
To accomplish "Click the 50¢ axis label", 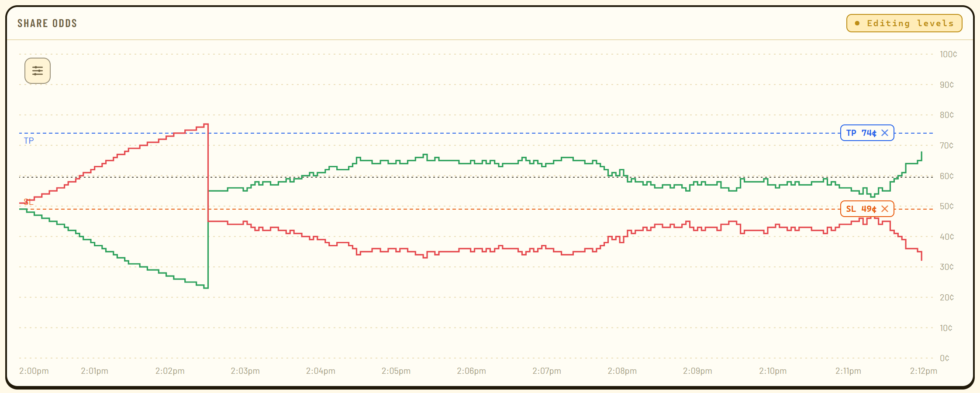I will (947, 206).
